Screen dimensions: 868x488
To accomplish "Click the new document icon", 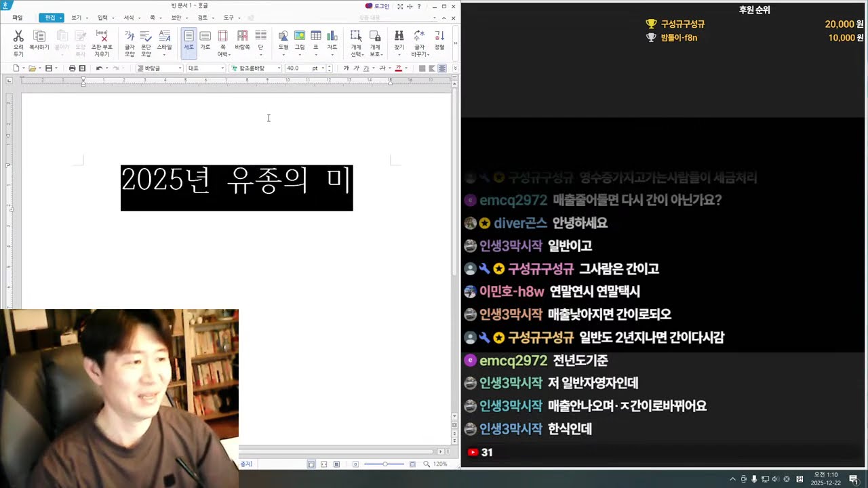I will click(x=16, y=68).
